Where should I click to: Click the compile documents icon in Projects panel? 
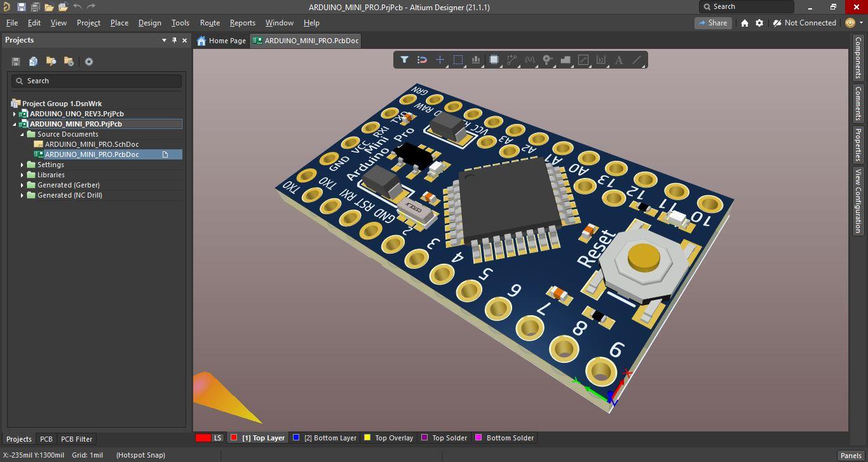(x=33, y=62)
